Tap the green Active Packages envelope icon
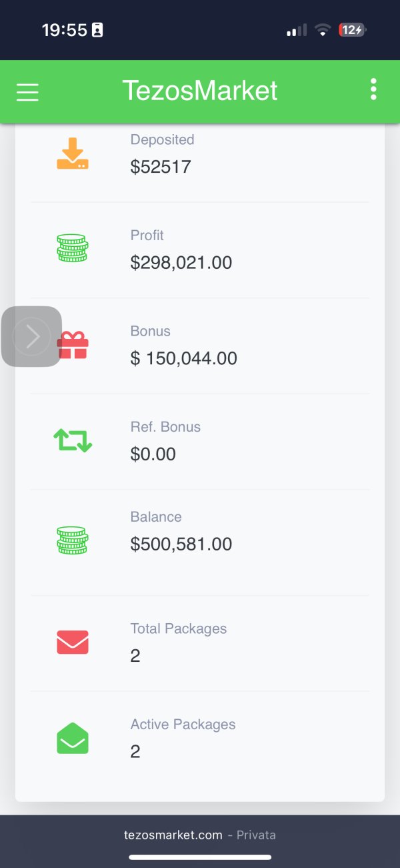The width and height of the screenshot is (400, 868). click(73, 738)
